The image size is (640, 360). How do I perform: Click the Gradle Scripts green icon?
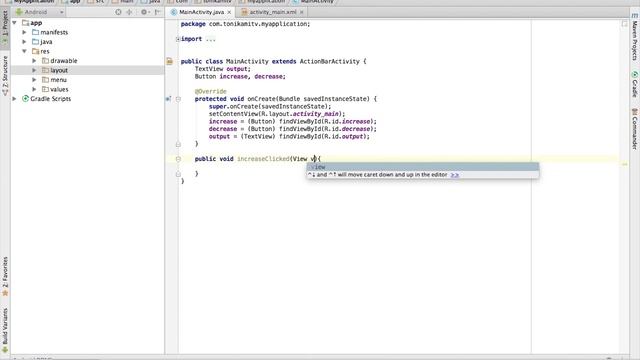(x=25, y=98)
